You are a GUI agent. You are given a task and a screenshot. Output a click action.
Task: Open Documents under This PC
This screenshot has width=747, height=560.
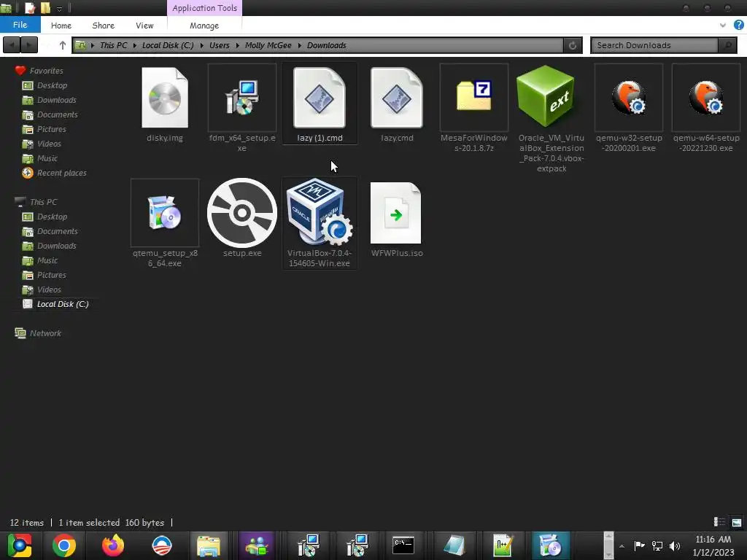(x=57, y=231)
